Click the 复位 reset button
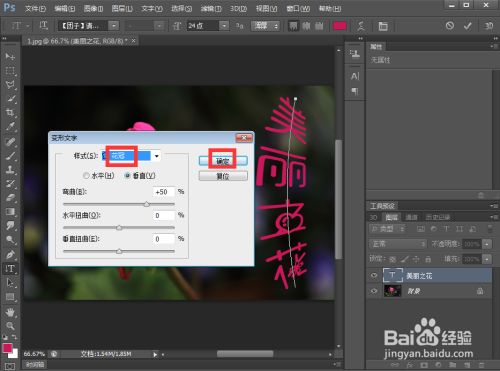Screen dimensions: 500x371 (x=223, y=176)
